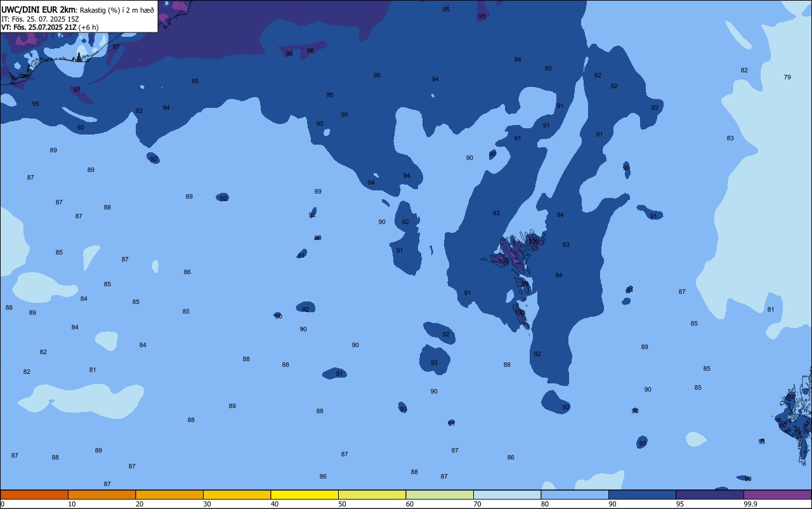812x509 pixels.
Task: Click the color scale tick label "40"
Action: click(x=275, y=504)
